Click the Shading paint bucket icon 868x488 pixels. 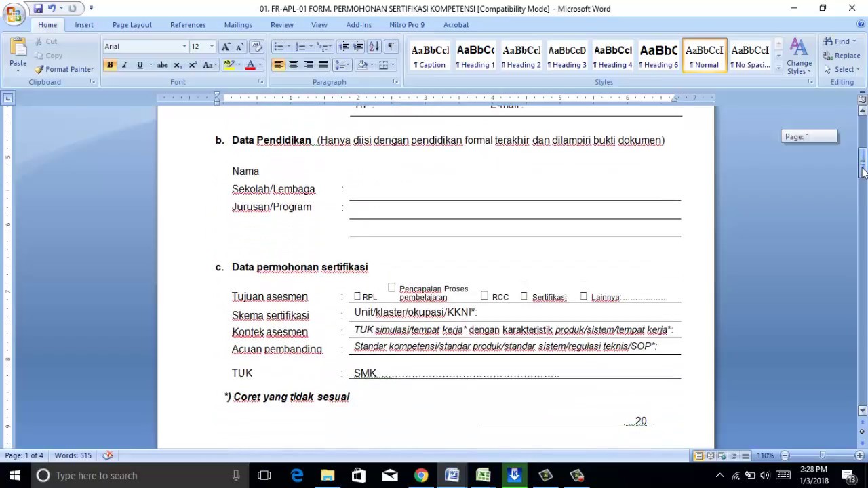362,65
